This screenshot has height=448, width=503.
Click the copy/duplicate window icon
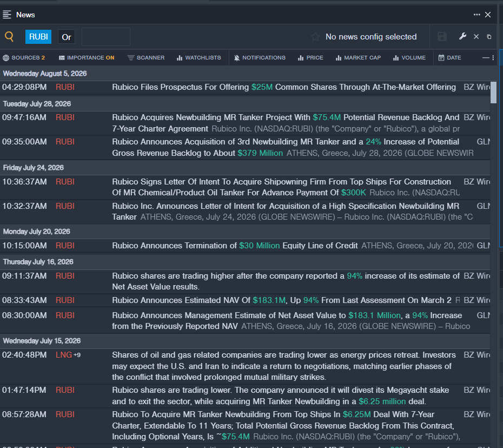coord(489,37)
